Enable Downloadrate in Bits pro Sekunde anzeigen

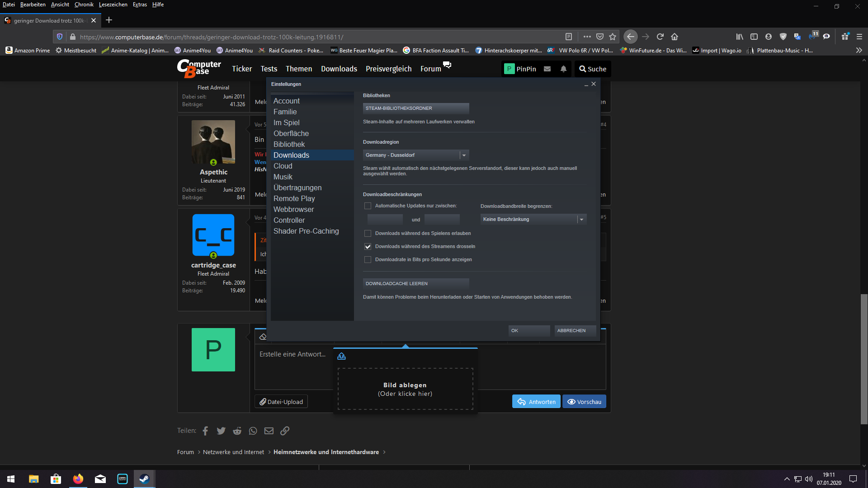(368, 260)
